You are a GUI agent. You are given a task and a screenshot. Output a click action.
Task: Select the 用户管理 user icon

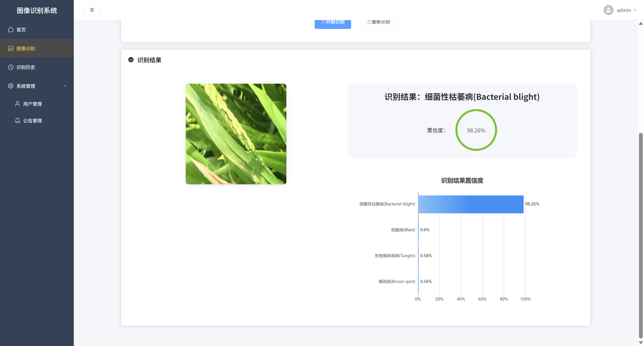click(17, 104)
